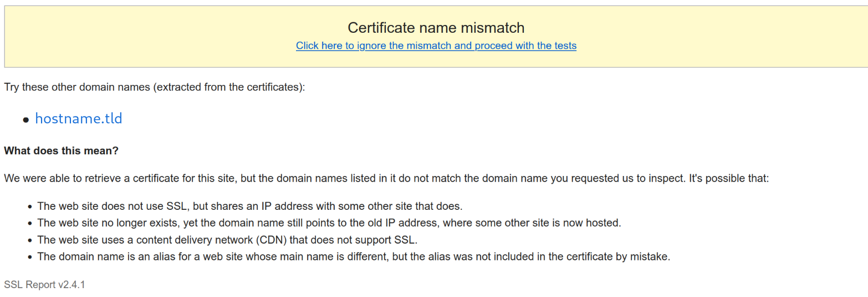The image size is (868, 297).
Task: Click the bullet dot before 'domain name is an alias'
Action: pyautogui.click(x=29, y=258)
